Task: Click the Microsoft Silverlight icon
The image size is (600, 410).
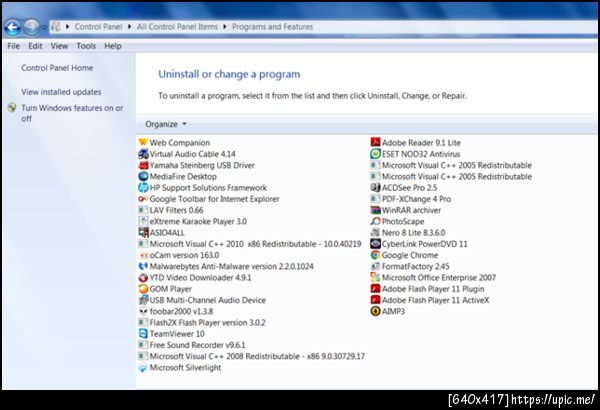Action: pyautogui.click(x=143, y=368)
